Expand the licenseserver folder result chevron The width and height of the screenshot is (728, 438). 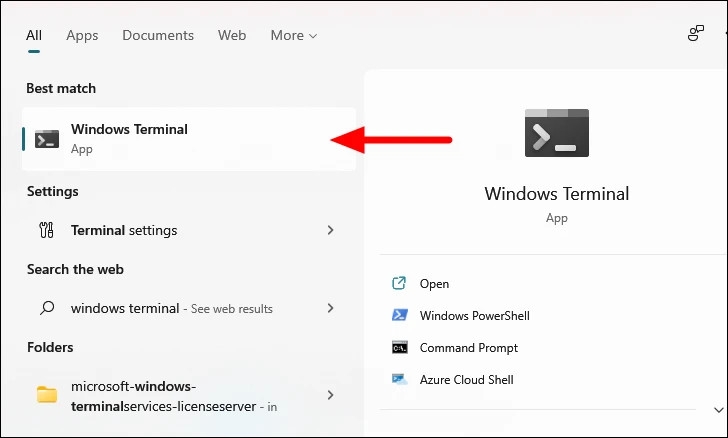[330, 395]
